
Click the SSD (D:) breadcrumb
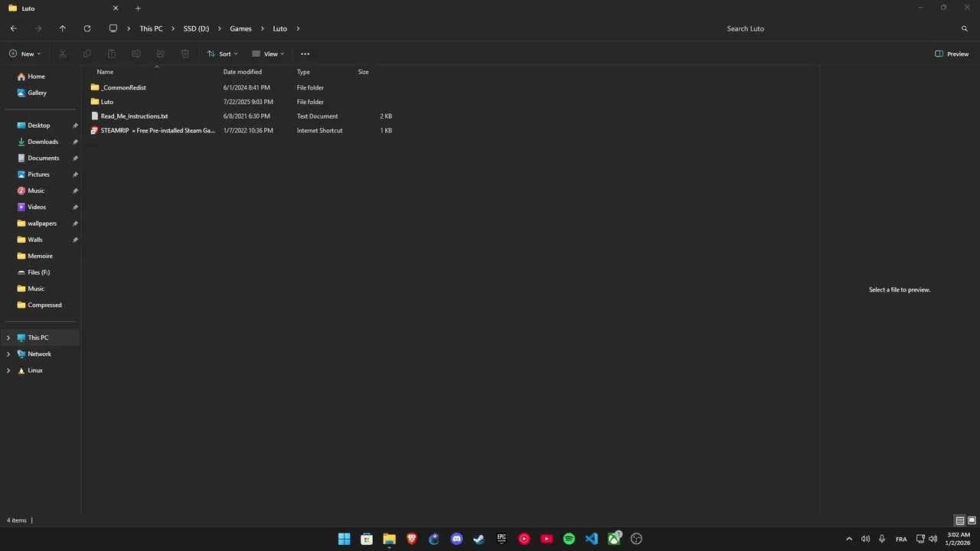click(x=196, y=28)
